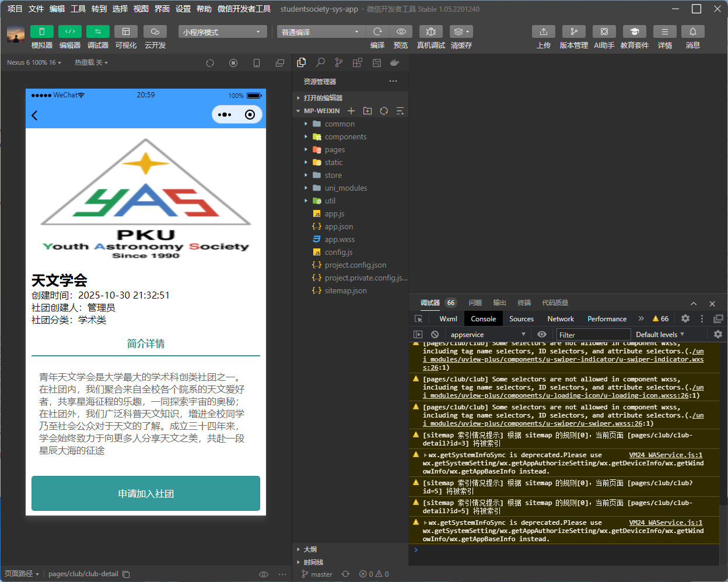Click the resource manager more options ellipsis
Viewport: 728px width, 582px height.
pyautogui.click(x=393, y=81)
